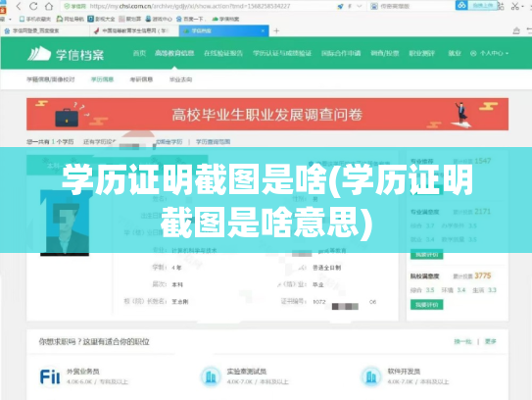Click 我要评价 under 专业满意度
Screen dimensions: 532x400
(426, 254)
